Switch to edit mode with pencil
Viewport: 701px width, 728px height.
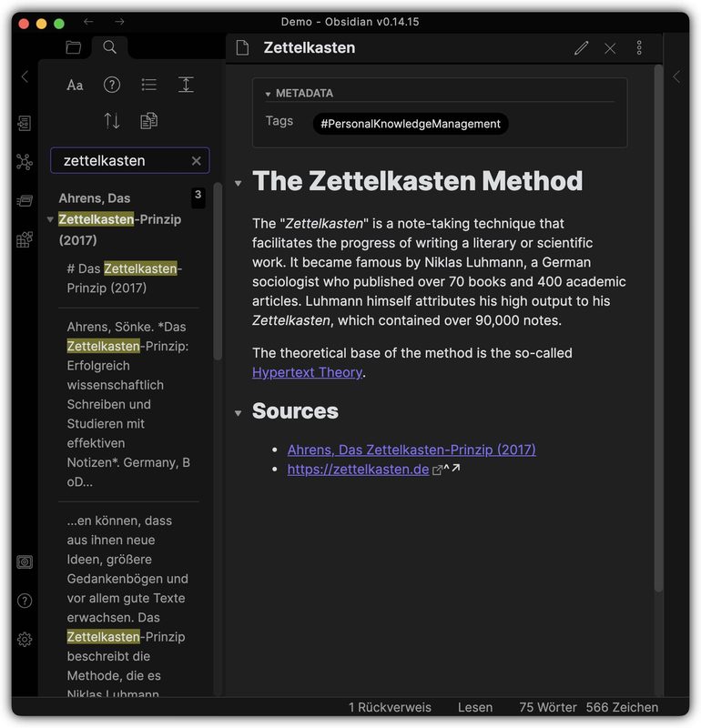tap(581, 48)
